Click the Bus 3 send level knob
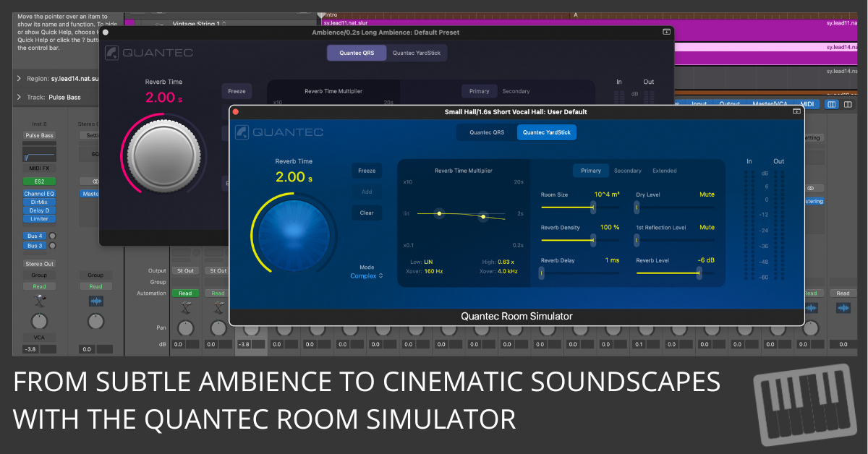 52,246
